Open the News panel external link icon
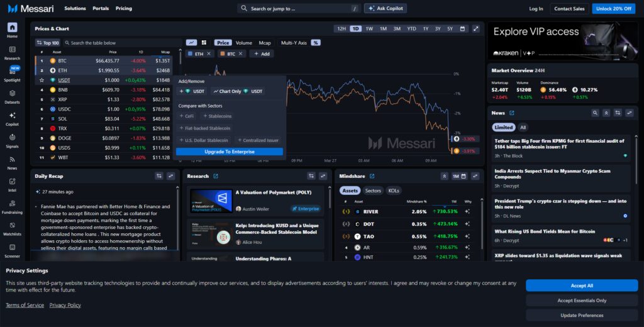This screenshot has width=644, height=327. click(x=512, y=113)
